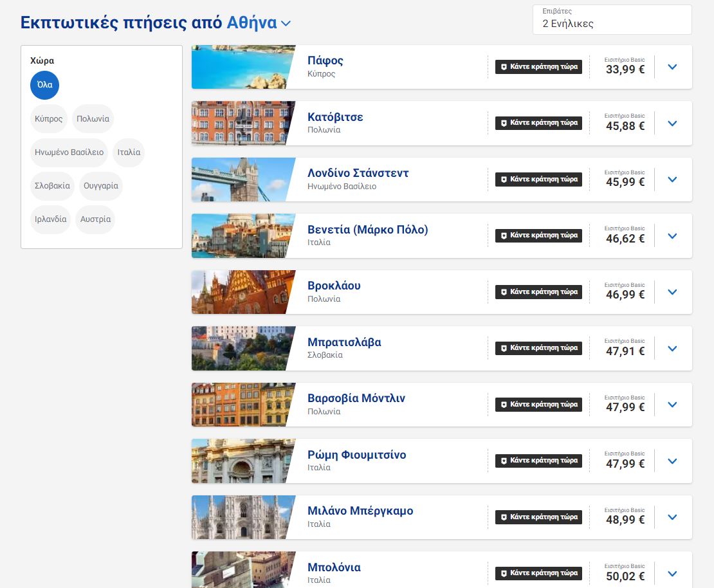Open the Βαρσοβία Μόντλιν destination link

pyautogui.click(x=356, y=398)
